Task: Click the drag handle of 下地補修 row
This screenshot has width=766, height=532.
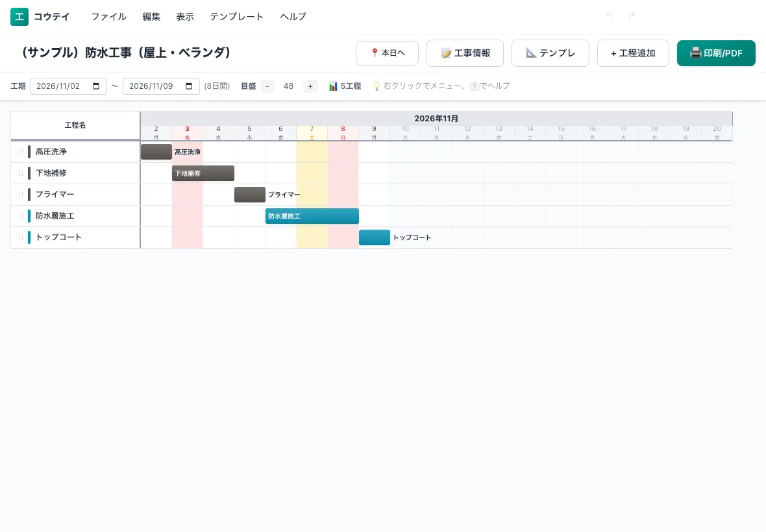Action: pyautogui.click(x=21, y=173)
